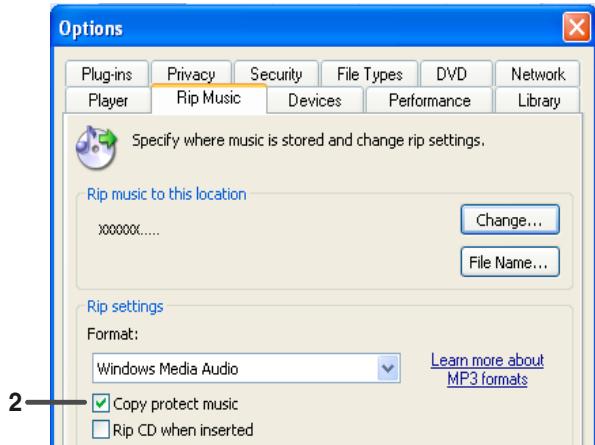The image size is (595, 445).
Task: Select Windows Media Audio format field
Action: click(246, 368)
